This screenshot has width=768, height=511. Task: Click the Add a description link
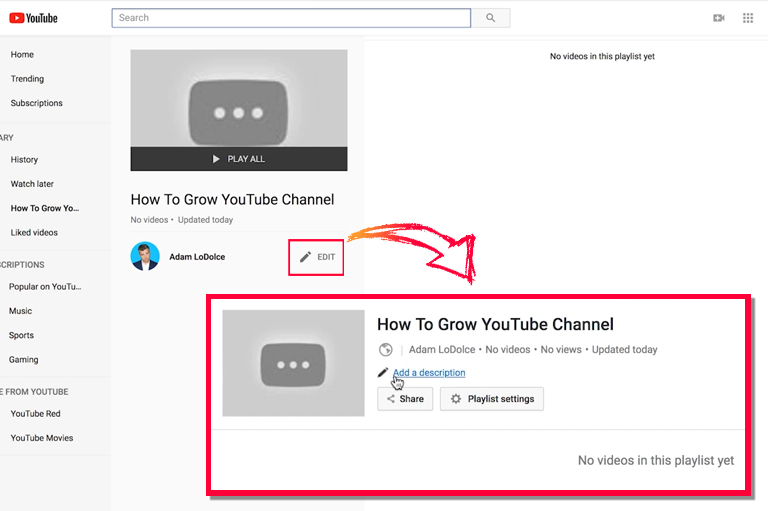point(429,373)
